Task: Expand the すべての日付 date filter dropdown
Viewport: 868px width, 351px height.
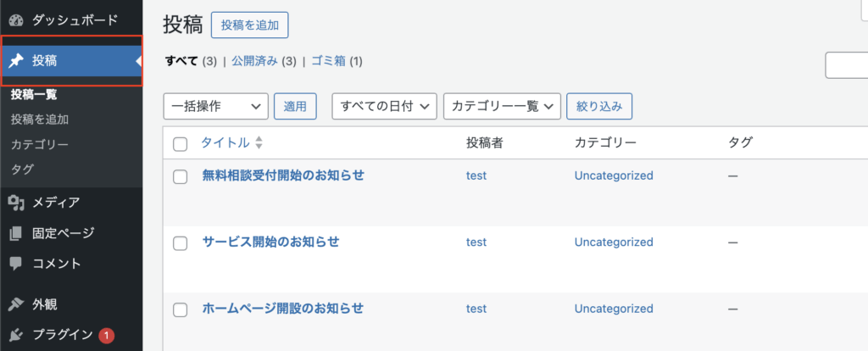Action: pos(384,106)
